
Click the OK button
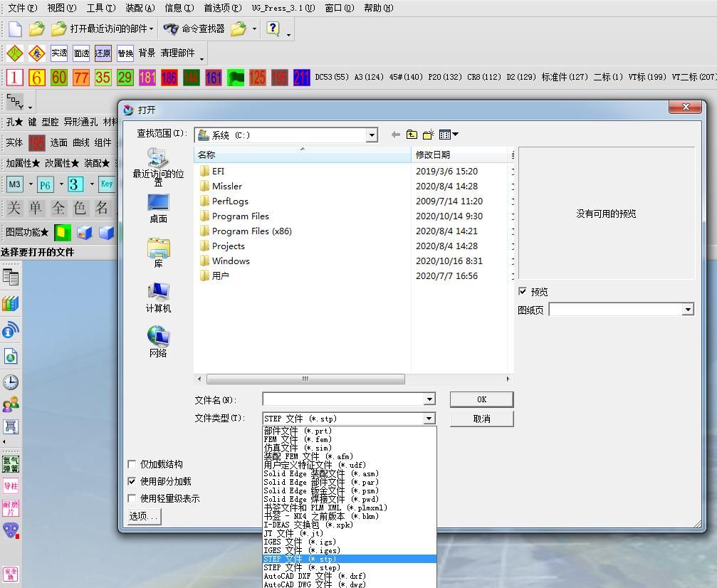481,399
